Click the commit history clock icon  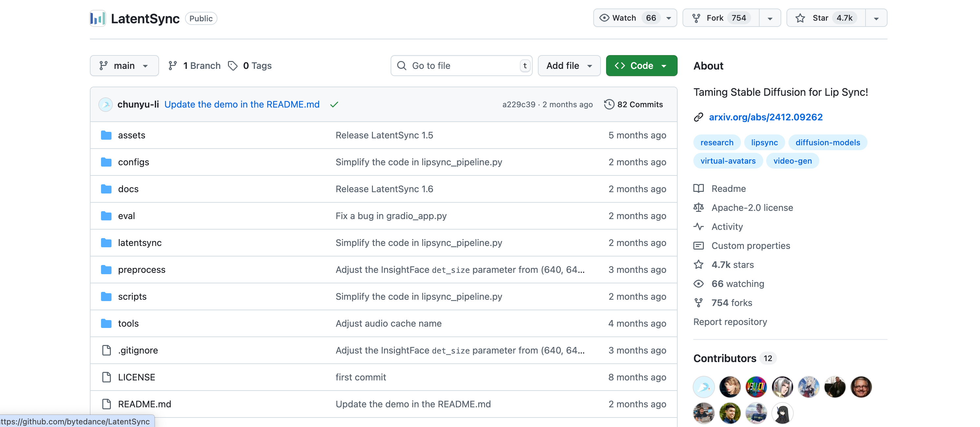(x=609, y=104)
